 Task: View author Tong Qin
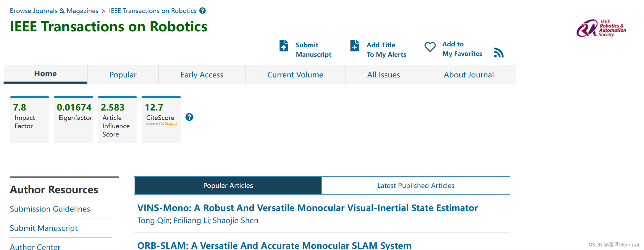pos(154,220)
